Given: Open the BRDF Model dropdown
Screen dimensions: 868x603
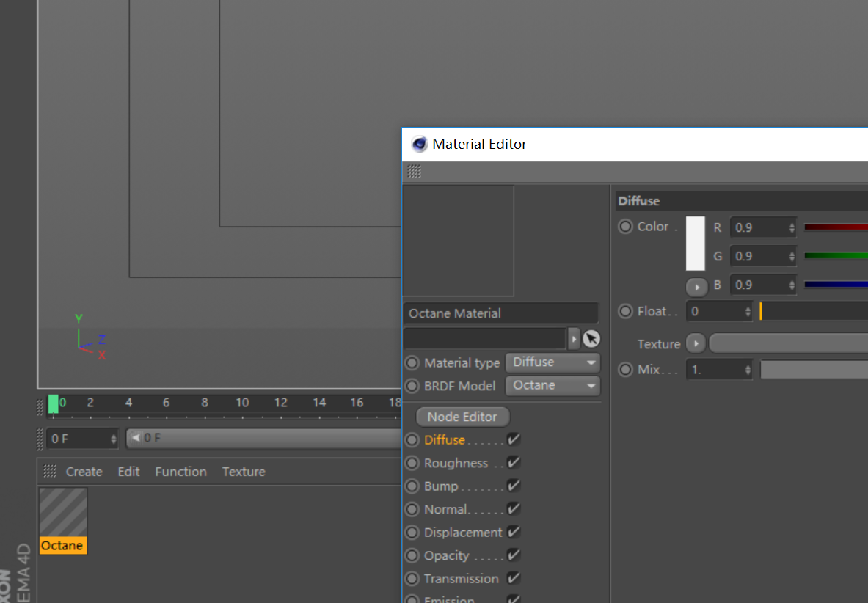Looking at the screenshot, I should coord(552,386).
